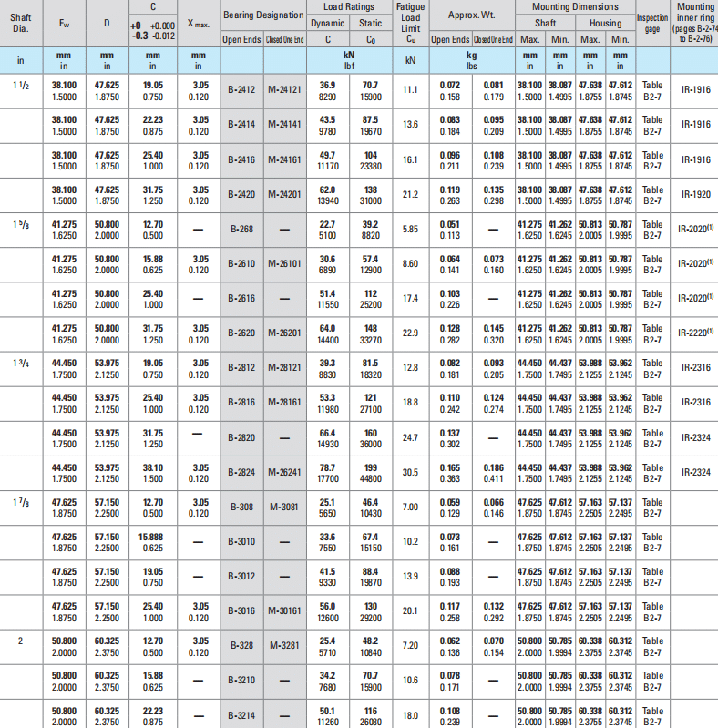This screenshot has height=728, width=718.
Task: Click the IR-2220 inner ring reference
Action: click(695, 333)
